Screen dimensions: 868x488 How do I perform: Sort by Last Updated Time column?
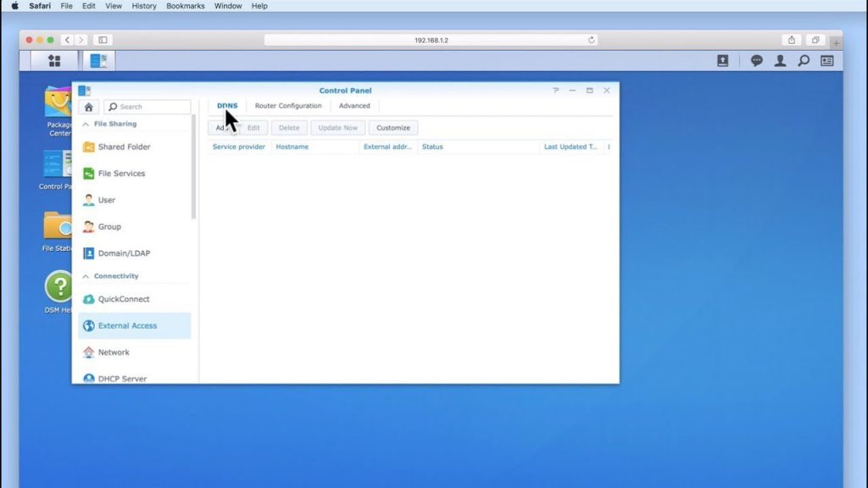point(570,147)
